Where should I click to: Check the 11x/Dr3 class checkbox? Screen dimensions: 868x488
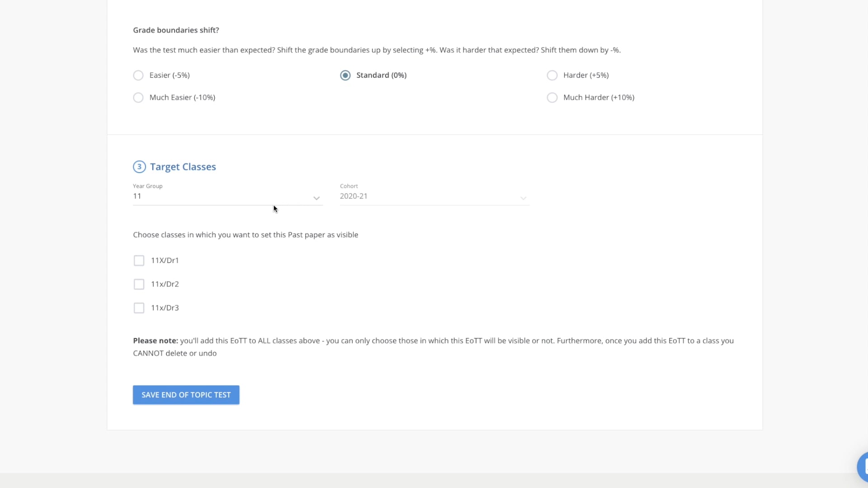tap(139, 308)
